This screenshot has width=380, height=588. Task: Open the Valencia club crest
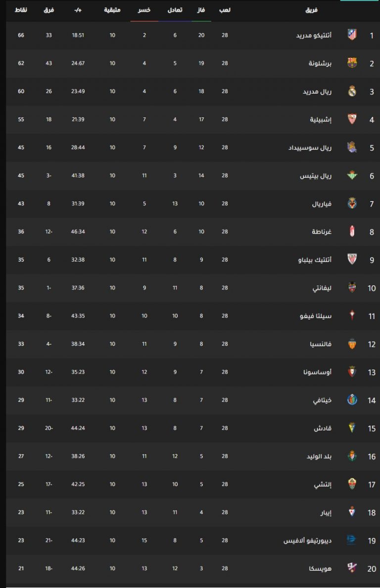pyautogui.click(x=352, y=343)
